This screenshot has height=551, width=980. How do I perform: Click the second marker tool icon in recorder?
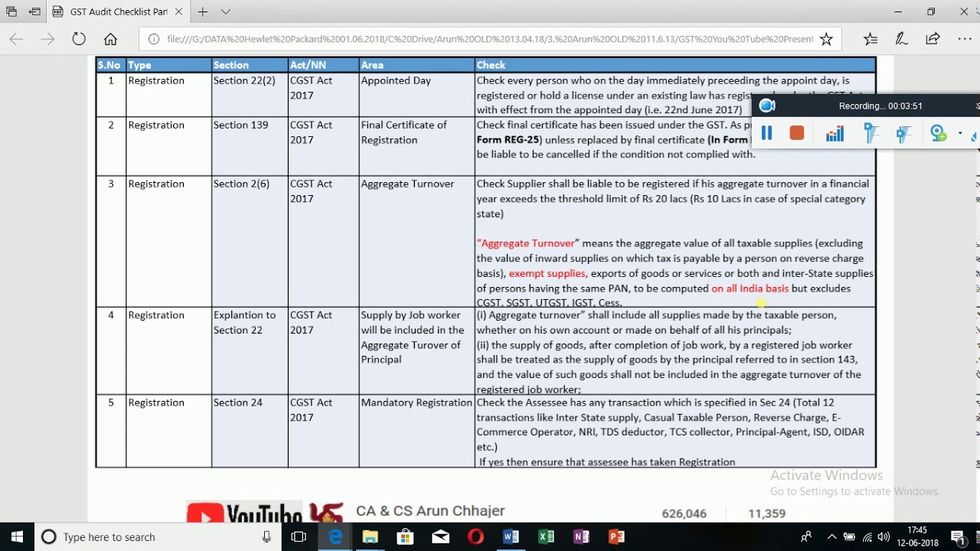click(x=904, y=134)
